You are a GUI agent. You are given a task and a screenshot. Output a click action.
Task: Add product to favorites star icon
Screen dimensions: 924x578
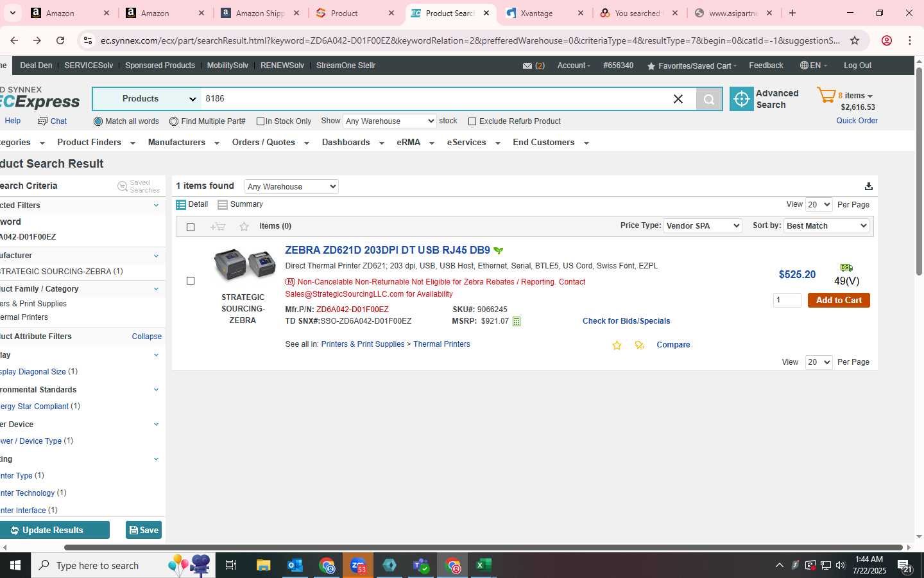(x=617, y=346)
